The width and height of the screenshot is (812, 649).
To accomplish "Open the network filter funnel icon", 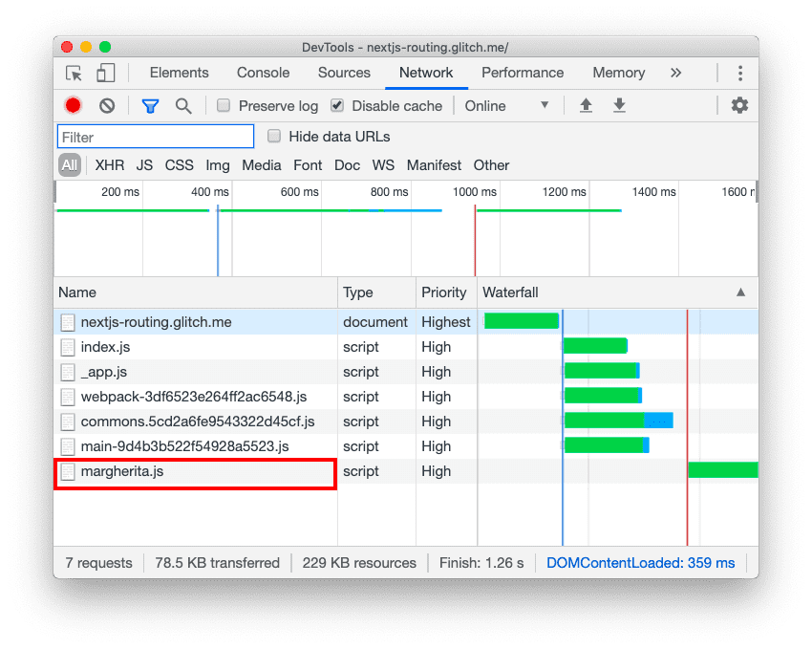I will 150,105.
